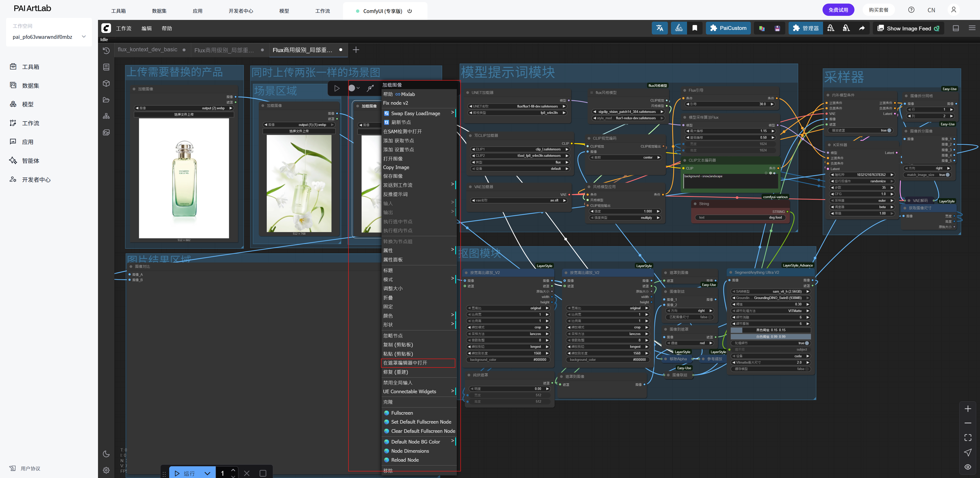Toggle bottom panel layout icon
This screenshot has height=478, width=980.
pos(955,28)
